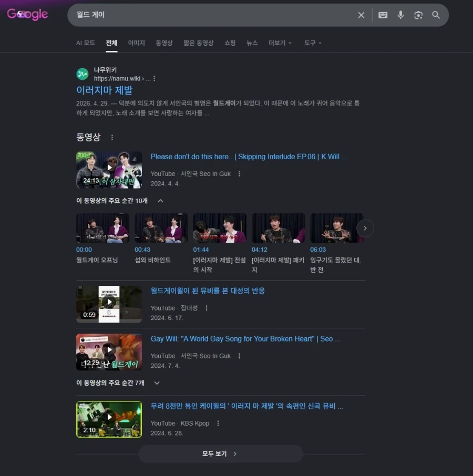The height and width of the screenshot is (476, 473).
Task: Open the 뉴스 tab
Action: pyautogui.click(x=252, y=43)
